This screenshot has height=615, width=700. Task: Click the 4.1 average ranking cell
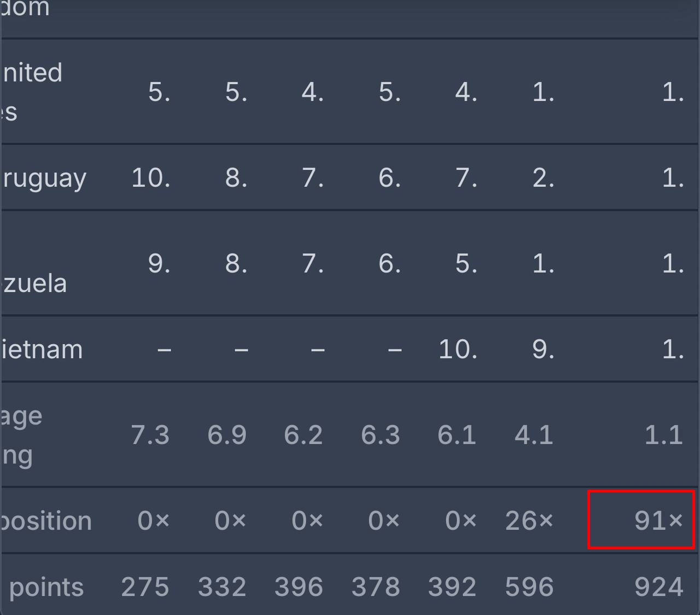tap(534, 435)
